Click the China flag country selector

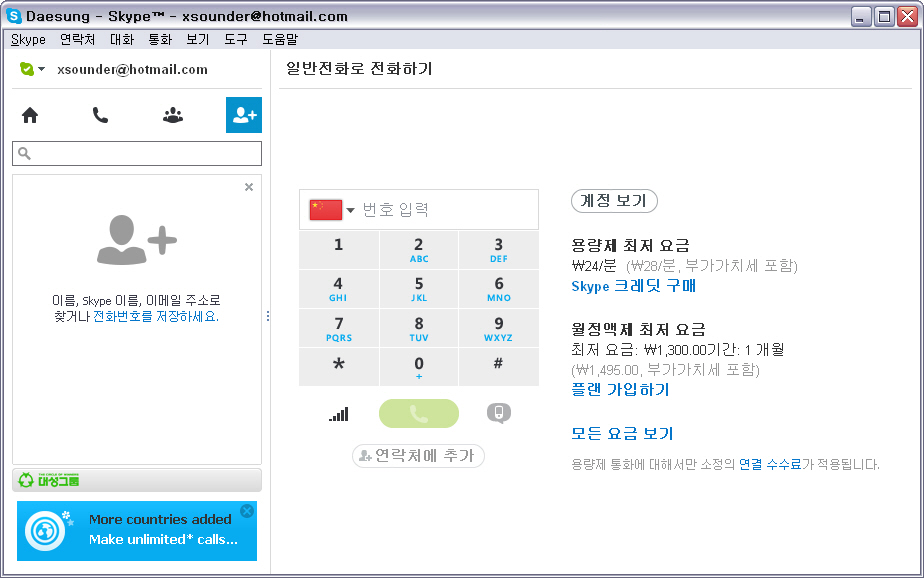click(326, 210)
